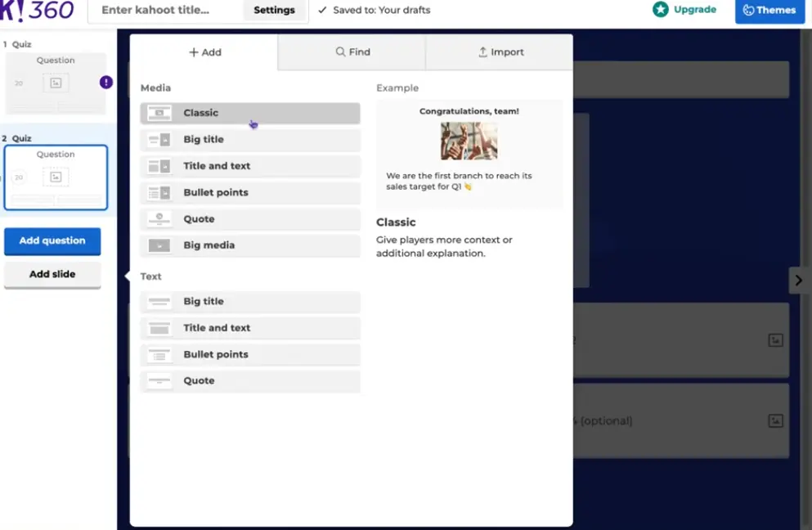Select the media Bullet points layout
812x530 pixels.
249,193
